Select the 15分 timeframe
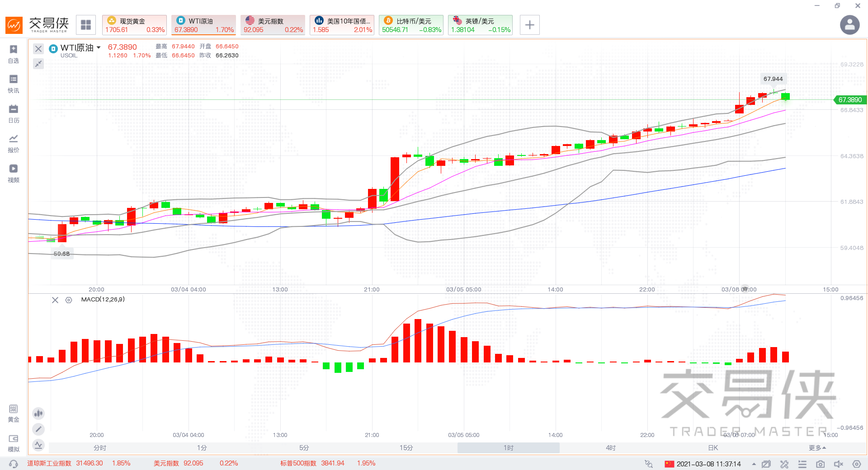The image size is (868, 470). point(406,448)
